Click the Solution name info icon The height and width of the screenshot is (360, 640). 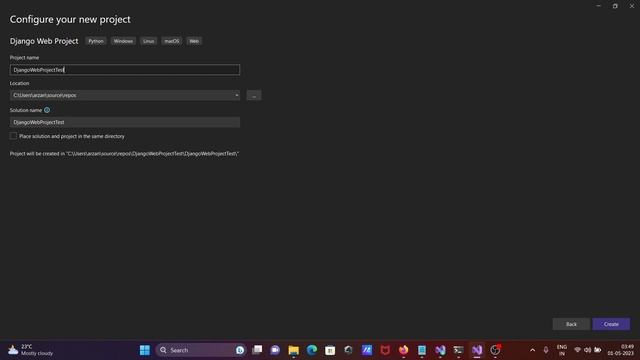coord(47,110)
